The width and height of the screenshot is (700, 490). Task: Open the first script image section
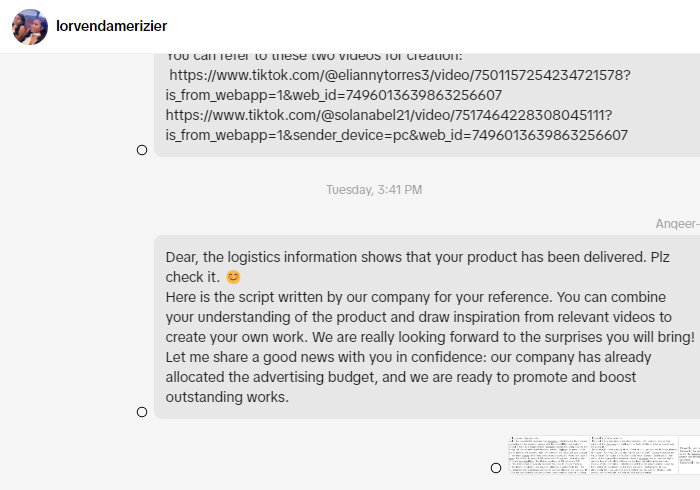click(548, 462)
